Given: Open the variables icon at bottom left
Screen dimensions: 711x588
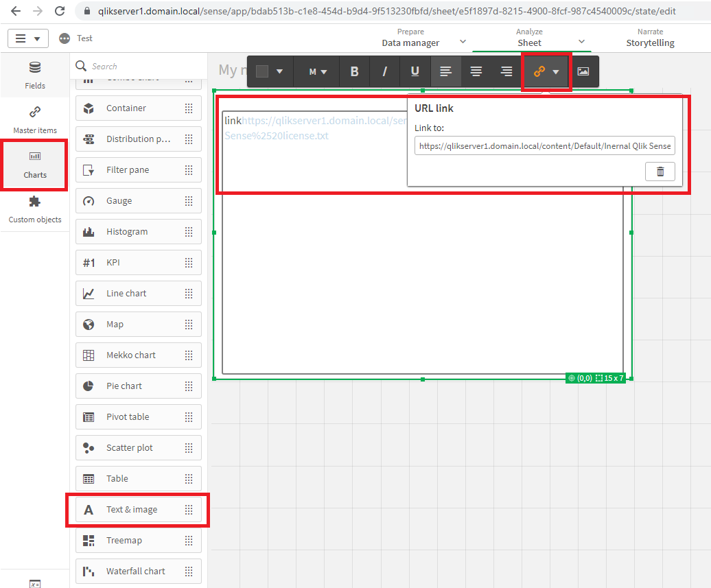Looking at the screenshot, I should tap(35, 583).
